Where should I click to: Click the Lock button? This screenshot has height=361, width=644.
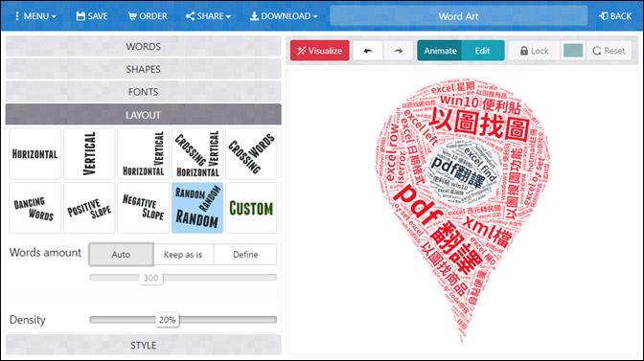tap(535, 51)
